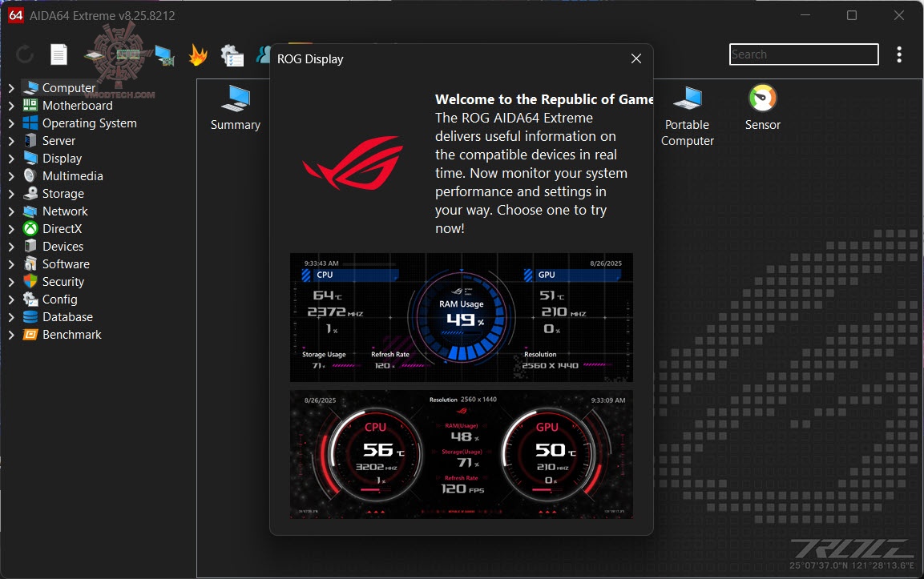The image size is (924, 579).
Task: Expand the Multimedia tree node
Action: tap(11, 176)
